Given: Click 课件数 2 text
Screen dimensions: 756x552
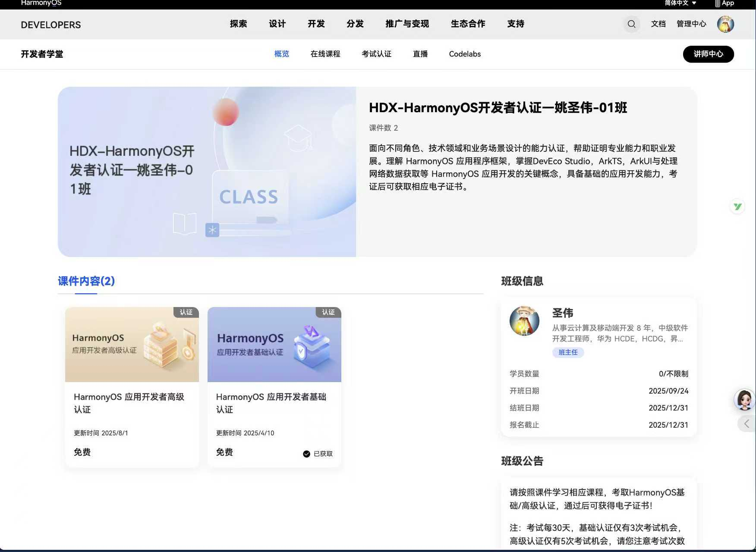Looking at the screenshot, I should [383, 128].
